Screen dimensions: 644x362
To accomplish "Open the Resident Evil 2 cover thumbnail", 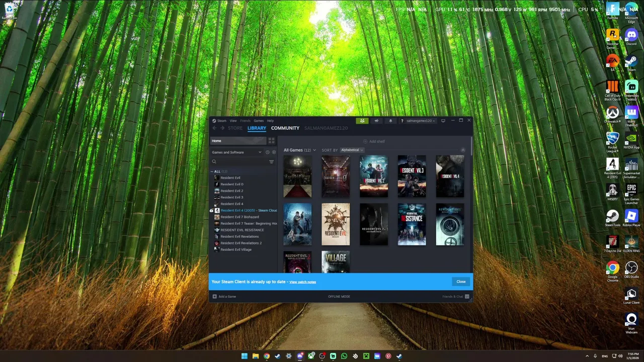I will [374, 176].
